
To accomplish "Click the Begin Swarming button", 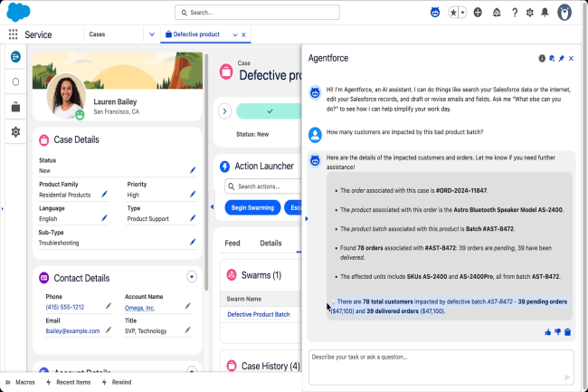I will coord(252,207).
